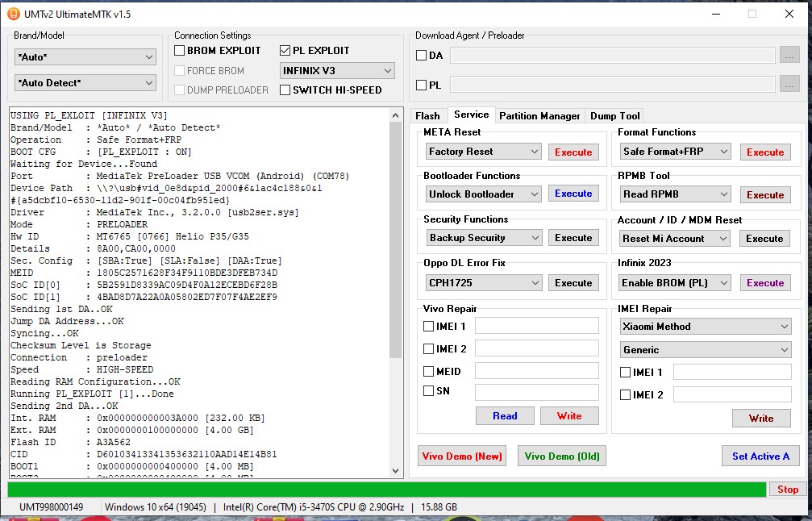Execute the Unlock Bootloader function
812x521 pixels.
pyautogui.click(x=573, y=194)
